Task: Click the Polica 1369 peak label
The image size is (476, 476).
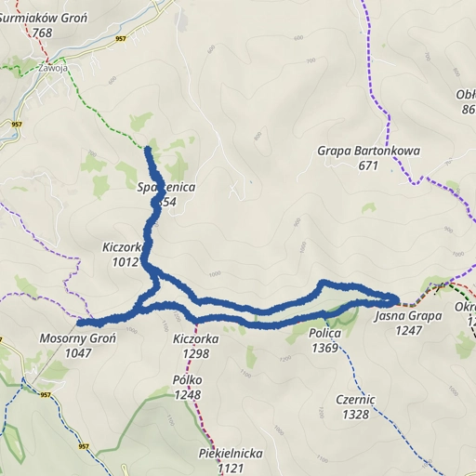Action: coord(324,340)
